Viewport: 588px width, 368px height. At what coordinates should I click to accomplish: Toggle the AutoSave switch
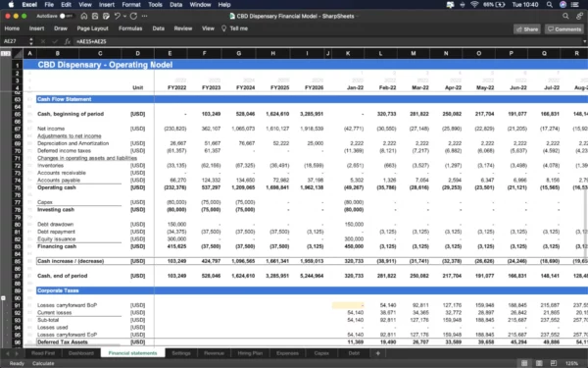click(x=66, y=16)
